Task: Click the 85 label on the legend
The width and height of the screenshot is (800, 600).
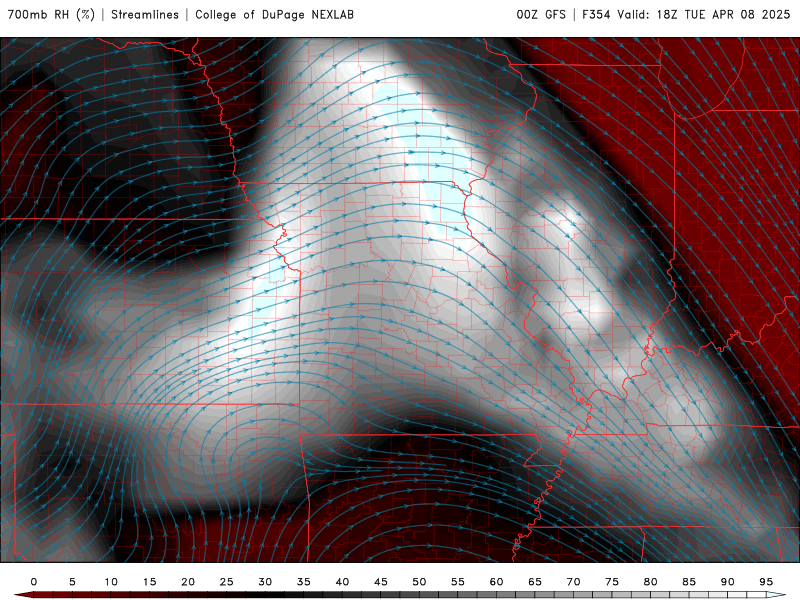Action: pos(689,582)
